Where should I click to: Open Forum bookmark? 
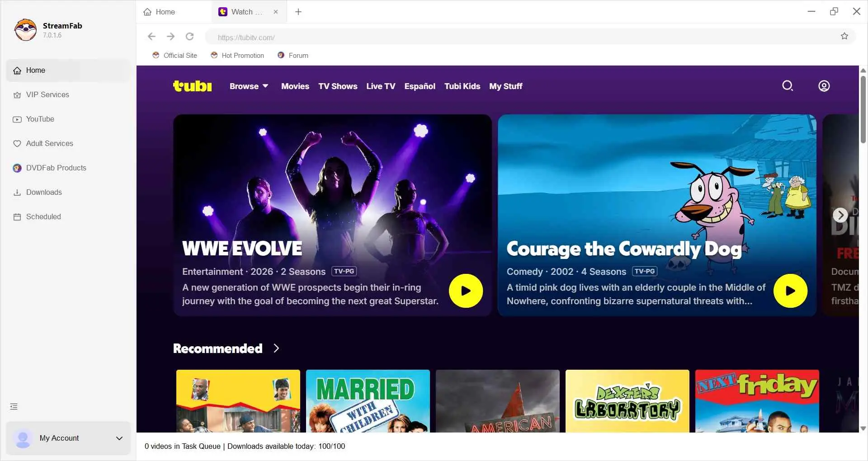293,56
